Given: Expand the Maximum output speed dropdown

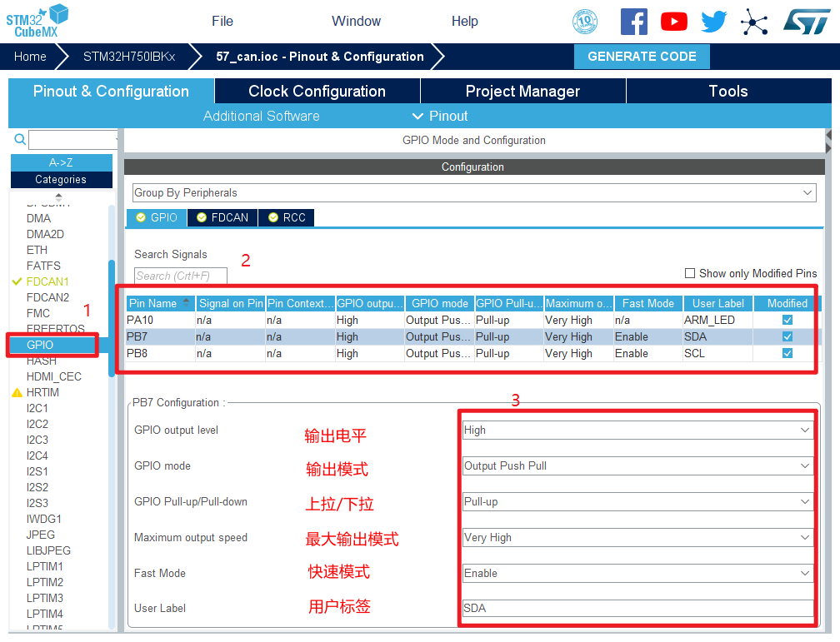Looking at the screenshot, I should pyautogui.click(x=637, y=538).
